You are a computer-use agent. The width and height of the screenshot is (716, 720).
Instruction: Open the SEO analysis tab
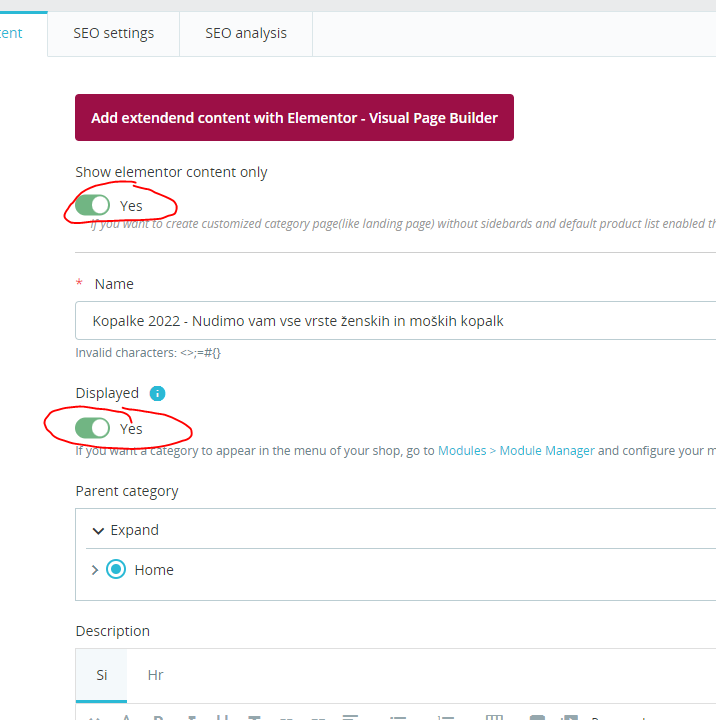[x=246, y=34]
